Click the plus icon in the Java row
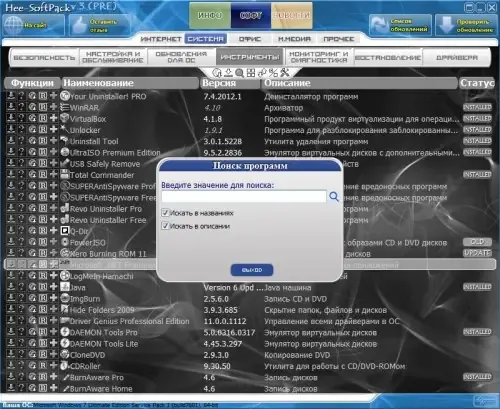500x409 pixels. point(53,287)
